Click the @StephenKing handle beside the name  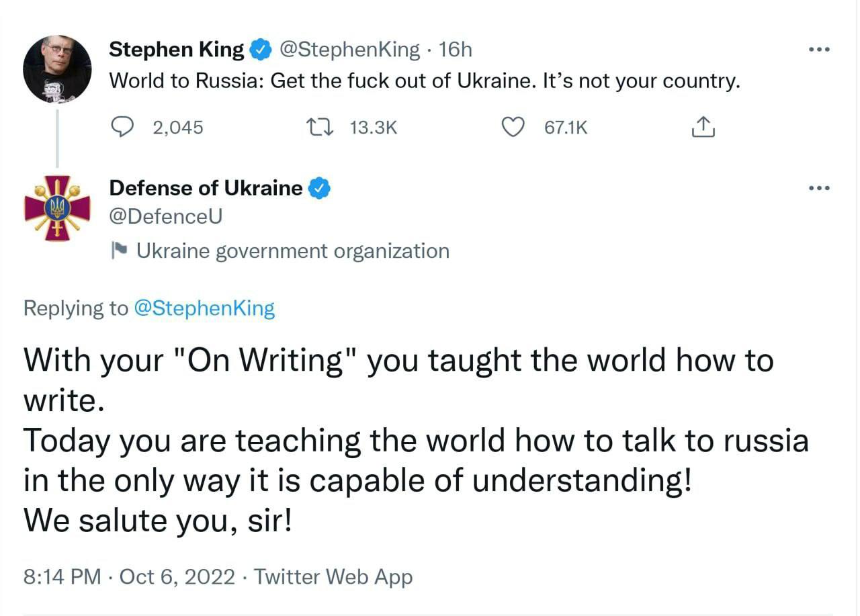349,50
